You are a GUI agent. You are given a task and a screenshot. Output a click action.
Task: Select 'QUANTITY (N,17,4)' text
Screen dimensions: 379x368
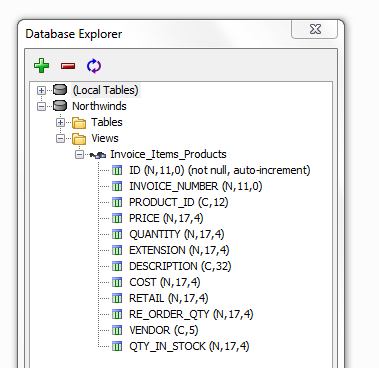tap(177, 234)
